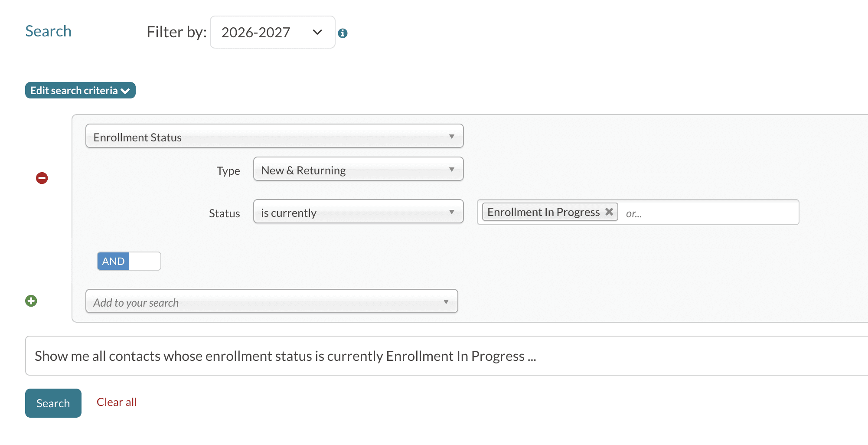Click the "Status" field label
868x445 pixels.
[x=224, y=213]
